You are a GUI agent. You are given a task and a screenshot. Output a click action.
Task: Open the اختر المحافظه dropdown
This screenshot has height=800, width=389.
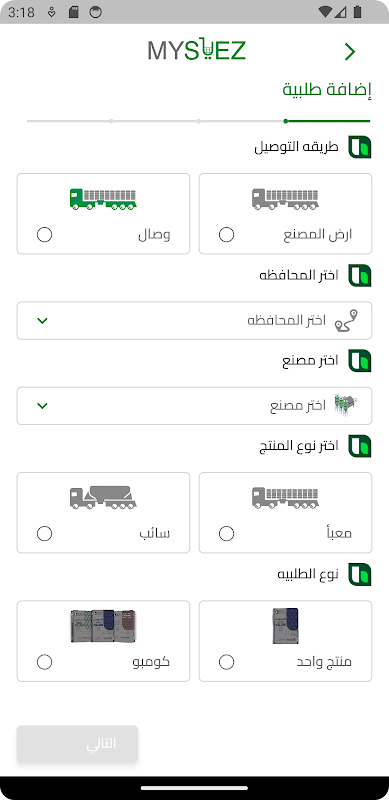point(194,320)
